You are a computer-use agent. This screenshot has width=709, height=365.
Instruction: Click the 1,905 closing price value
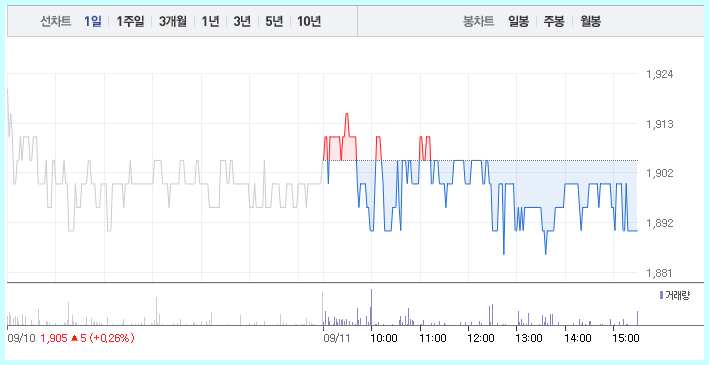(x=54, y=338)
